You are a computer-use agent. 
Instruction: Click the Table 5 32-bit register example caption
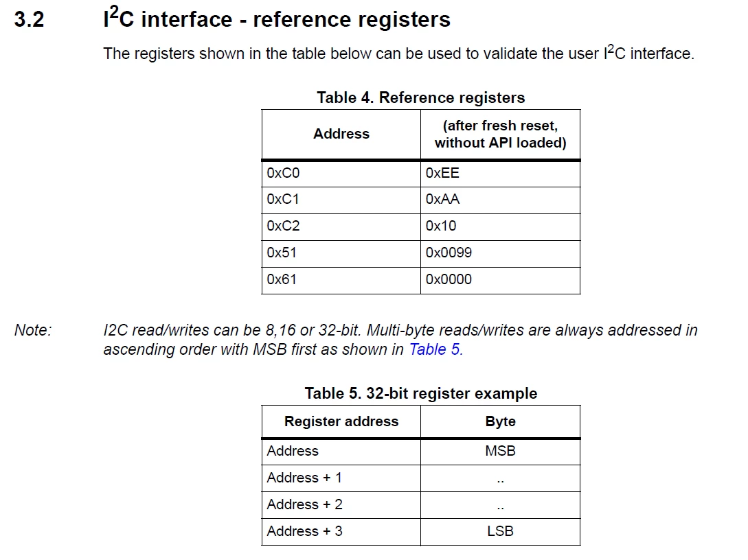pyautogui.click(x=421, y=393)
